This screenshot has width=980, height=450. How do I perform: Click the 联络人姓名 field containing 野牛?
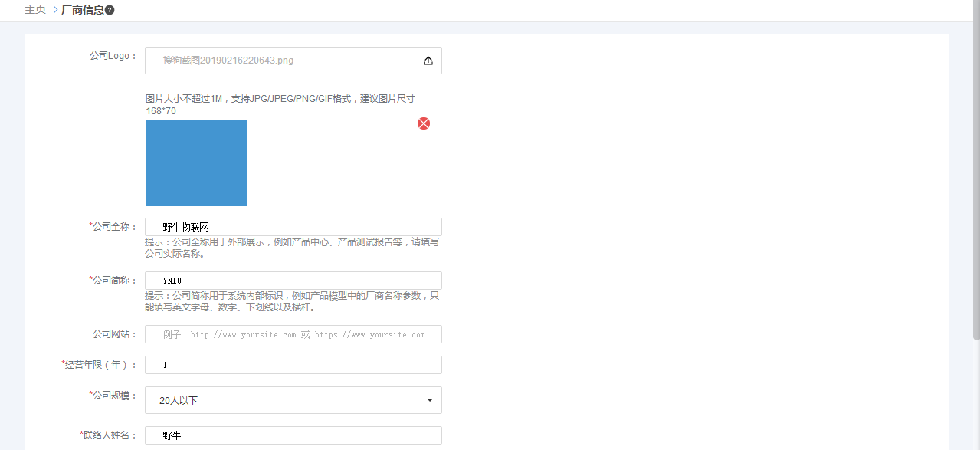pos(293,435)
